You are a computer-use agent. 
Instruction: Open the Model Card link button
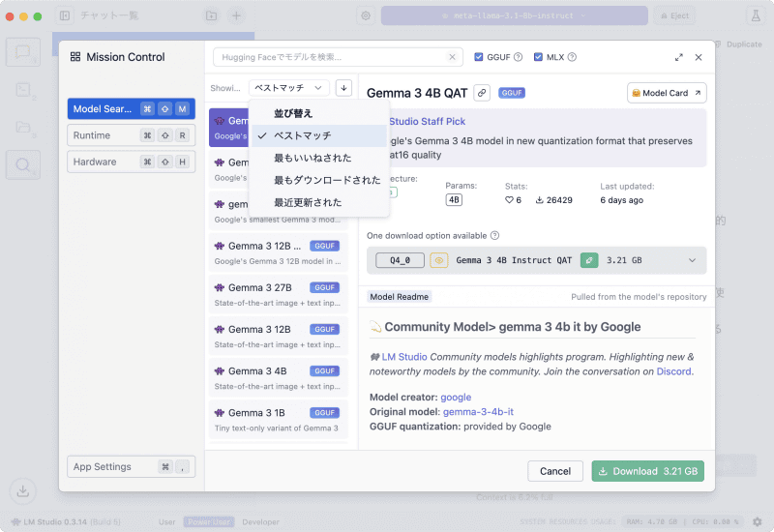pyautogui.click(x=667, y=93)
